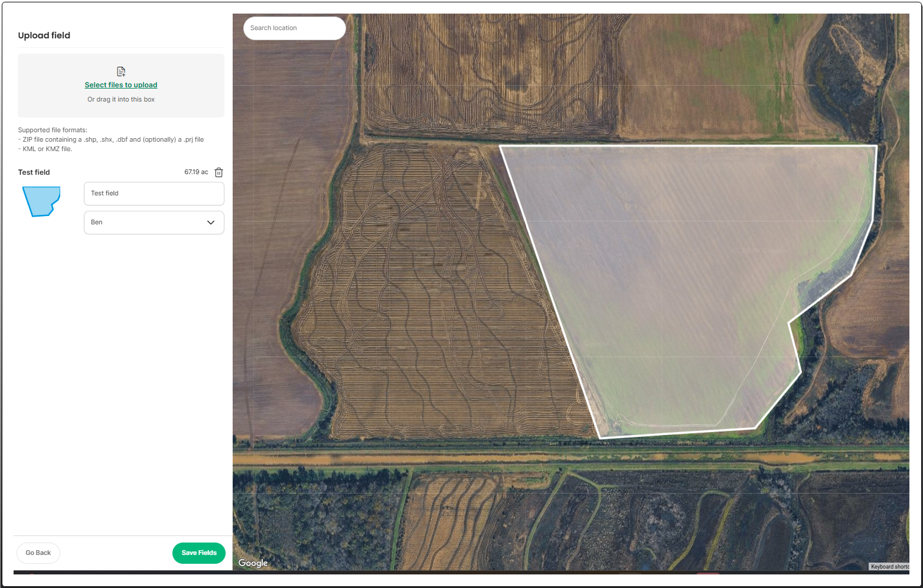
Task: Open 'Select files to upload' link
Action: (120, 85)
